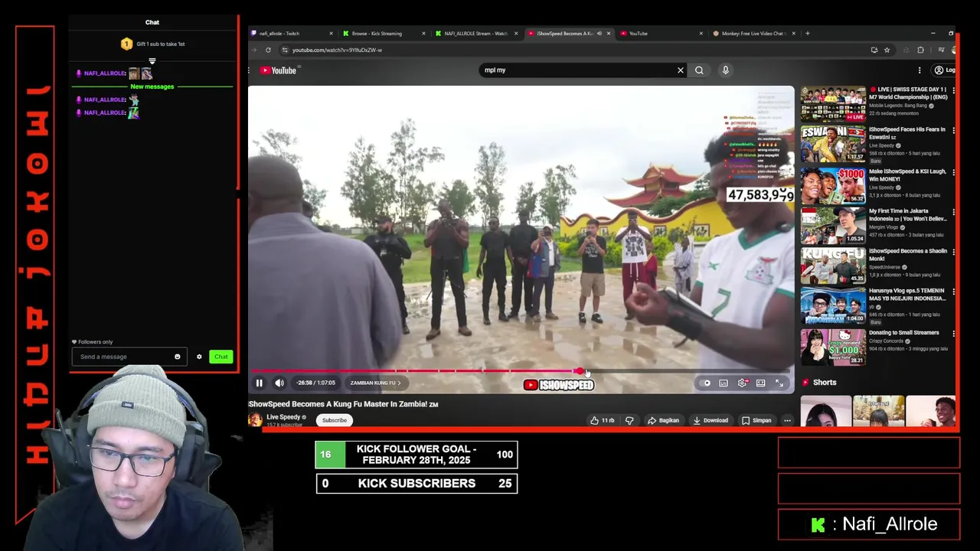Open more actions menu below video
The image size is (980, 551).
(787, 420)
